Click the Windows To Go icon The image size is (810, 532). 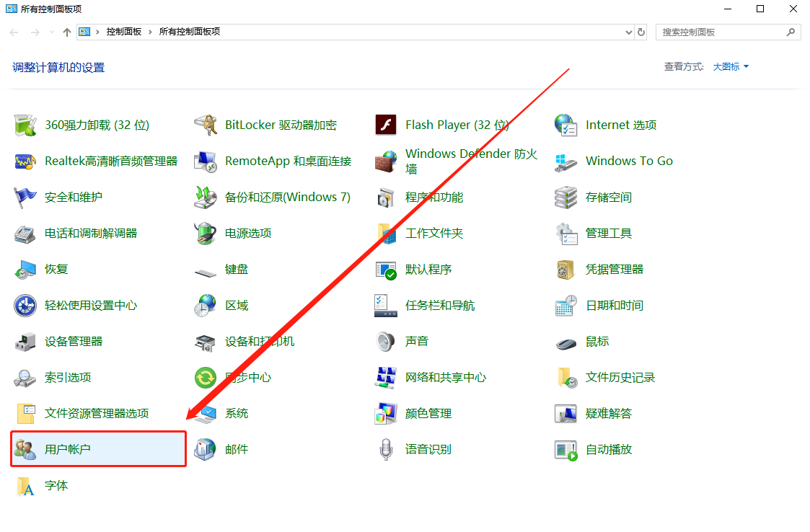(565, 161)
